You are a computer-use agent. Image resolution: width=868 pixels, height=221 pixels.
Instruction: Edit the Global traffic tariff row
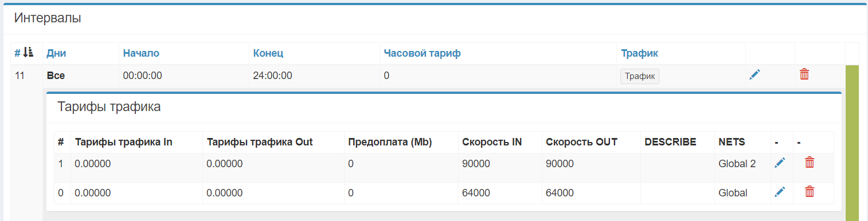[779, 192]
